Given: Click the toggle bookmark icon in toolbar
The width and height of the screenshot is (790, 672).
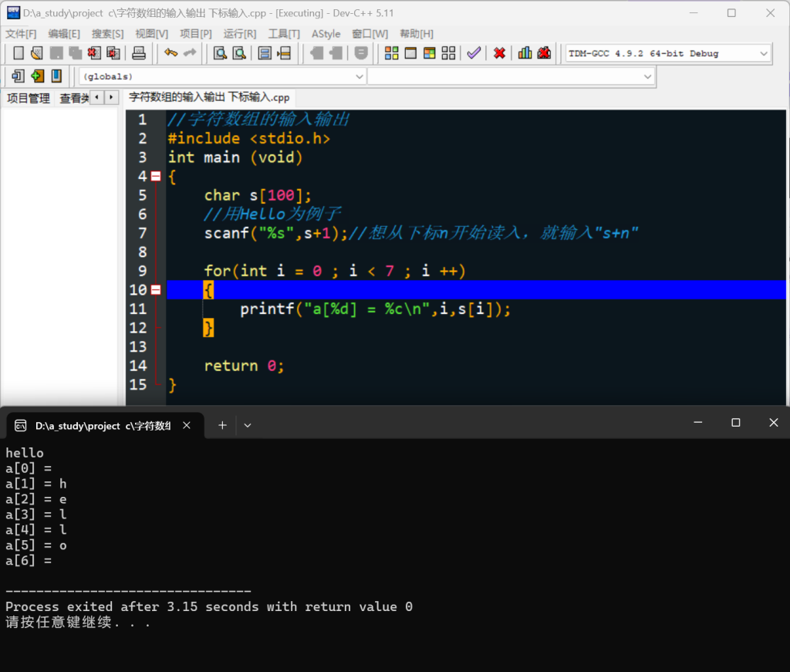Looking at the screenshot, I should 361,53.
